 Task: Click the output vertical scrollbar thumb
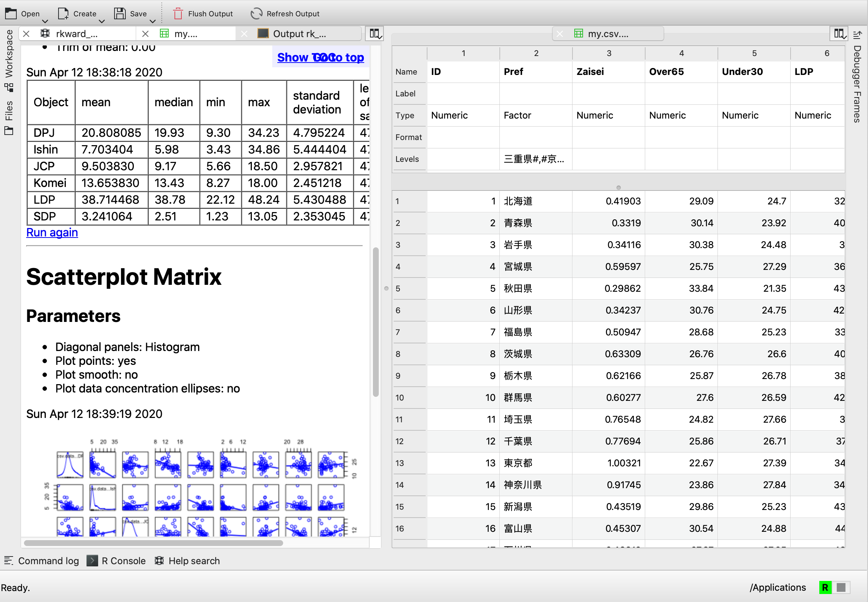tap(375, 322)
